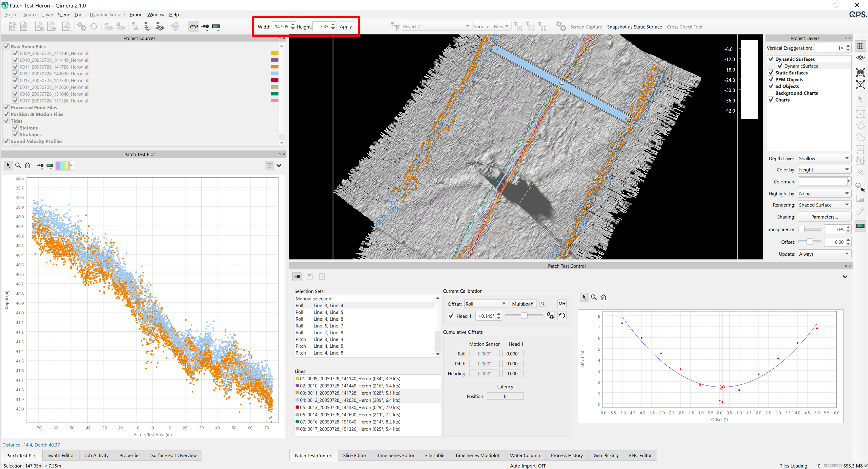Open the Dynamic Surface menu
The image size is (868, 469).
pyautogui.click(x=107, y=15)
